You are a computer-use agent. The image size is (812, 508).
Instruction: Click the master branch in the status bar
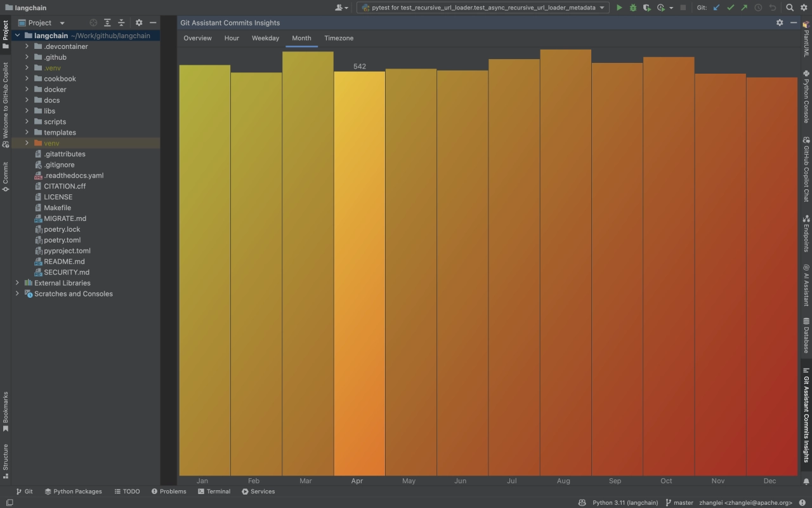[x=679, y=503]
